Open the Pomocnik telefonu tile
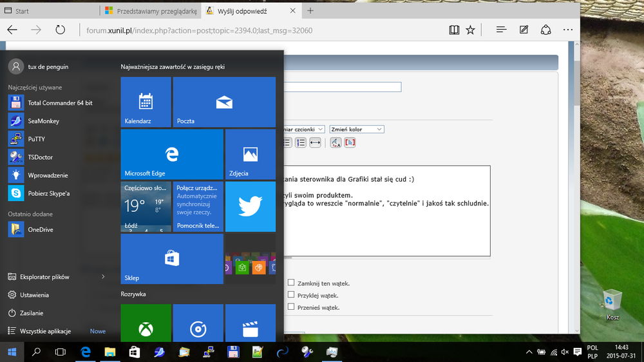Viewport: 644px width, 362px height. 198,207
